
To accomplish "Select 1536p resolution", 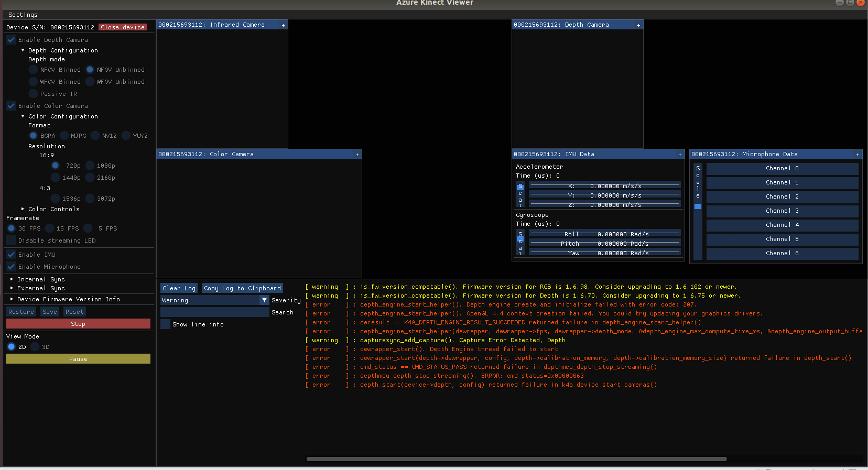I will click(55, 199).
